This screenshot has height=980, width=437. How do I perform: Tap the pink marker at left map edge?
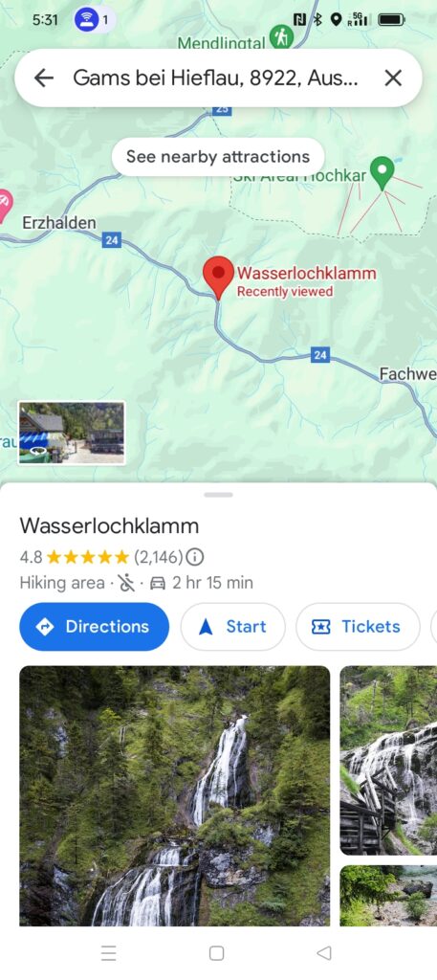(5, 207)
